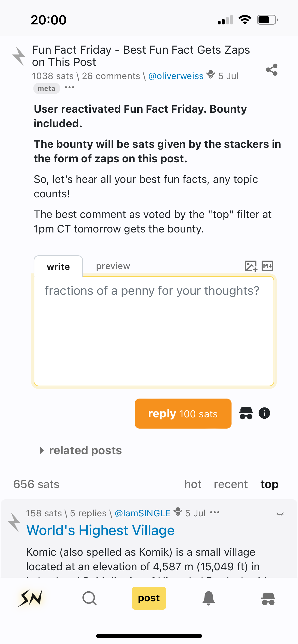Click the markdown help icon
Image resolution: width=298 pixels, height=644 pixels.
(x=267, y=266)
